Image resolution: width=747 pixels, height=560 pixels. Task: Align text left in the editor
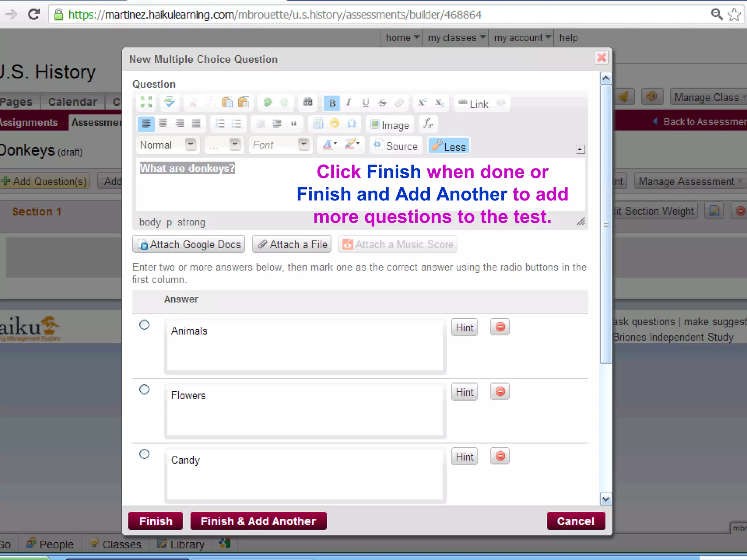point(146,124)
